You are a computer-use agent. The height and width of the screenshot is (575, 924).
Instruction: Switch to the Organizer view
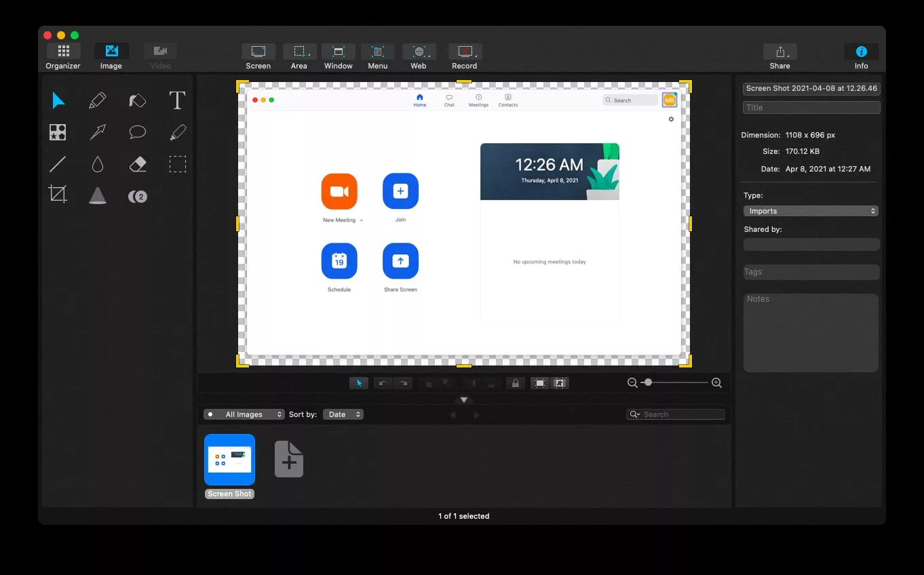click(x=63, y=56)
